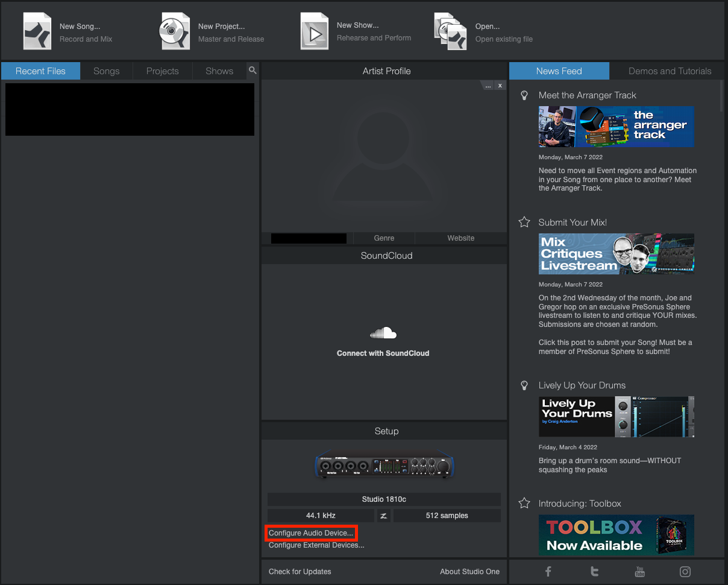Click the Z low-latency icon in Setup

[x=383, y=516]
